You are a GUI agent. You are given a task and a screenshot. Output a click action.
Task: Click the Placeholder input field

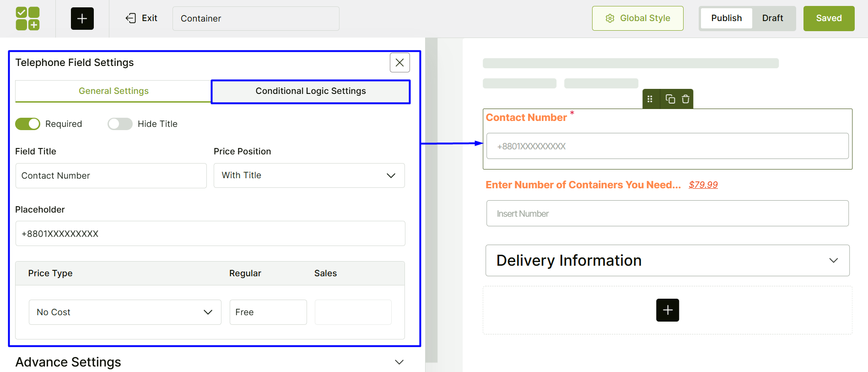pyautogui.click(x=210, y=234)
